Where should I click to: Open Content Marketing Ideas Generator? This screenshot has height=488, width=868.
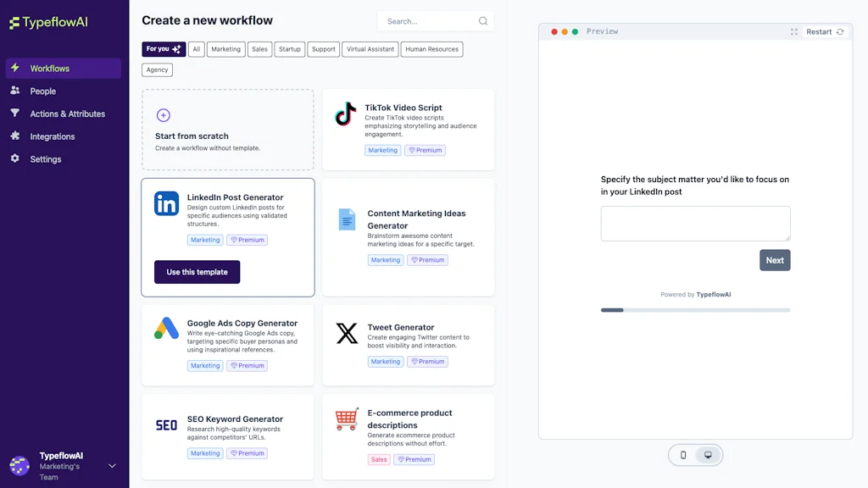(x=408, y=237)
